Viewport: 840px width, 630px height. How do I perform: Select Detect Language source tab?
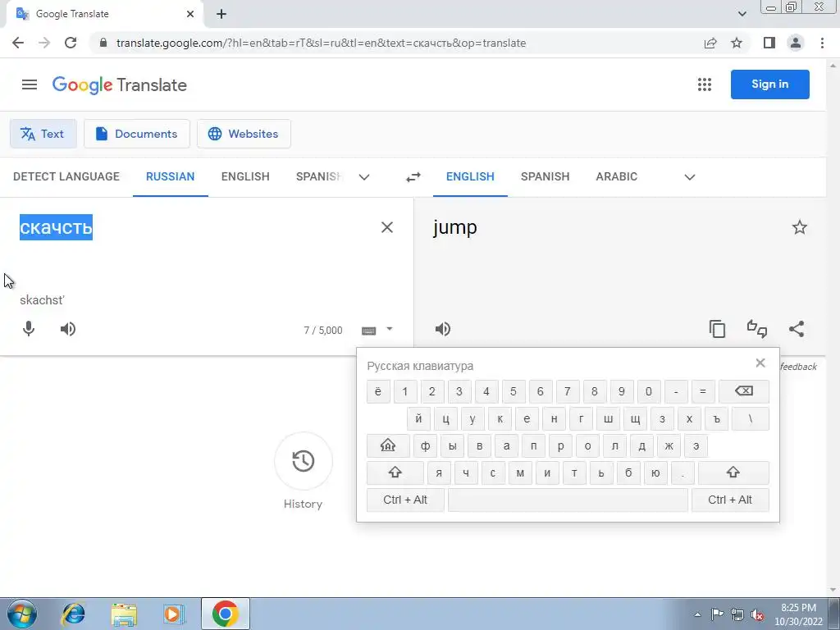coord(66,177)
